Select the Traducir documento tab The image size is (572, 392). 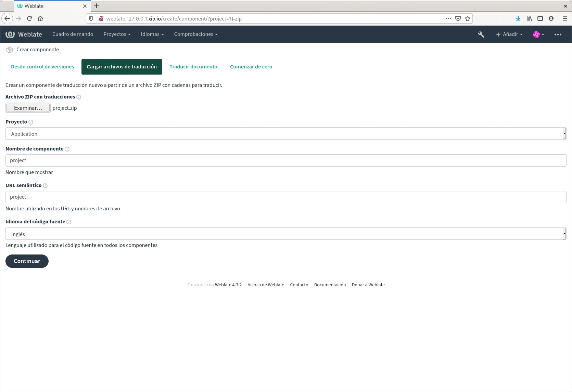coord(193,67)
